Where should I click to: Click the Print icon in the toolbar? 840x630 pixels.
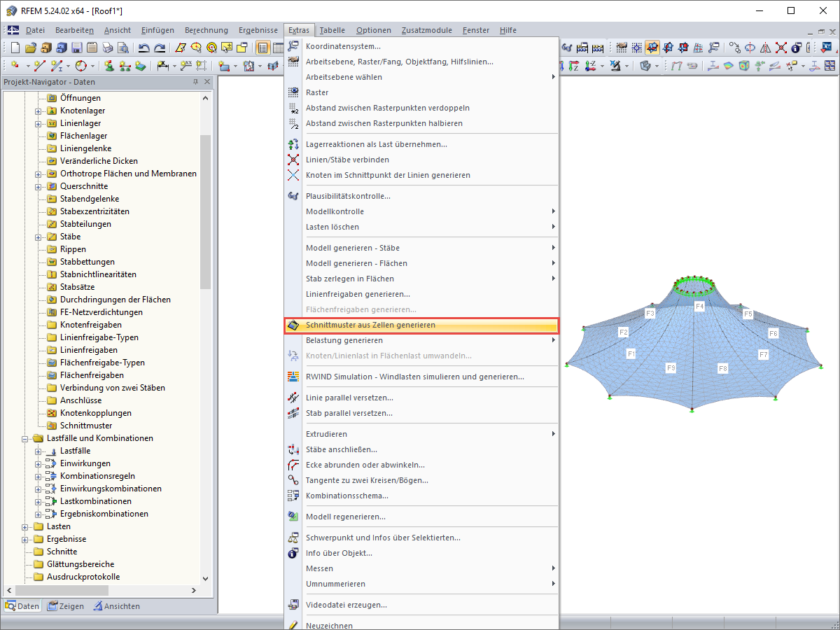107,48
